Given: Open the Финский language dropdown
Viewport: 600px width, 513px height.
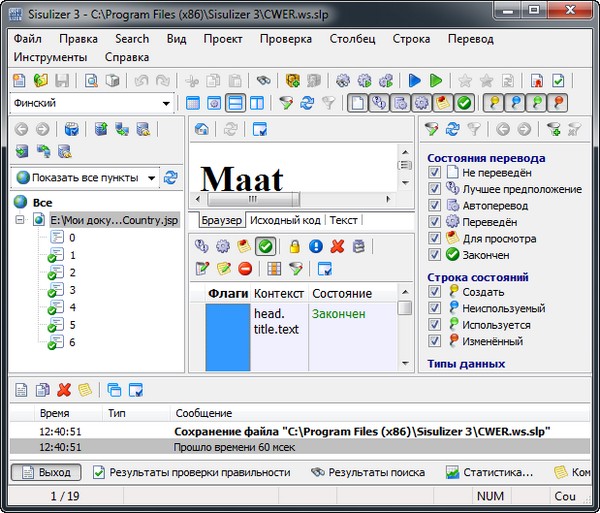Looking at the screenshot, I should coord(166,103).
